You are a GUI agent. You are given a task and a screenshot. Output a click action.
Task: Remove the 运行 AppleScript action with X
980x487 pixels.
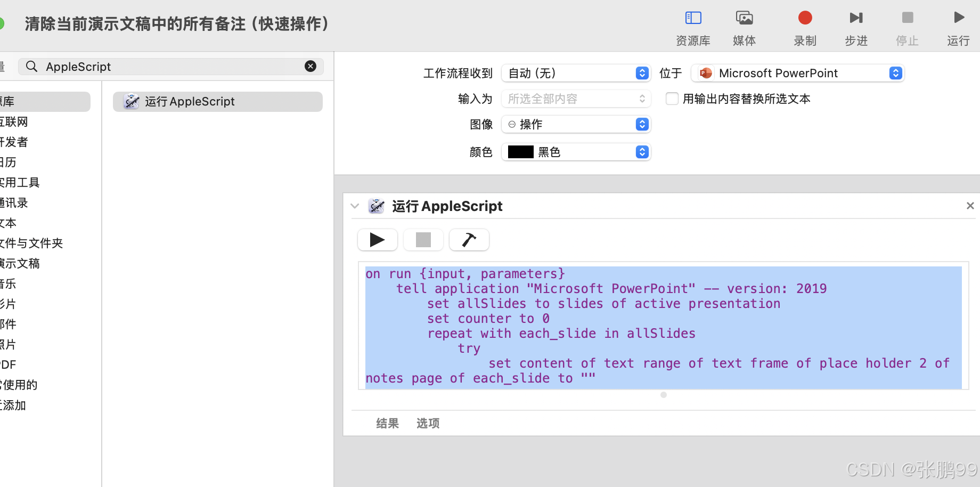click(970, 206)
